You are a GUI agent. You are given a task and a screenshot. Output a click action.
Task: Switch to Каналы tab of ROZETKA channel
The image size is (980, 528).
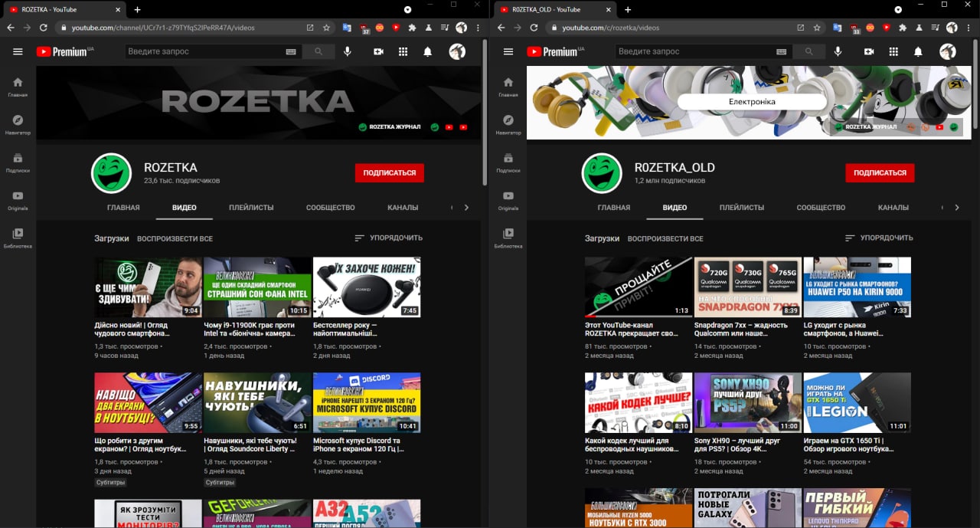tap(403, 208)
